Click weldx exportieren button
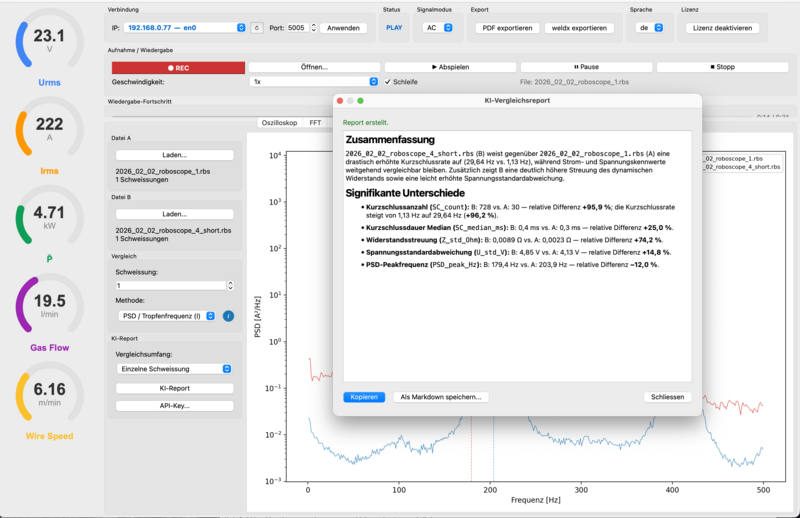The image size is (800, 518). coord(579,28)
